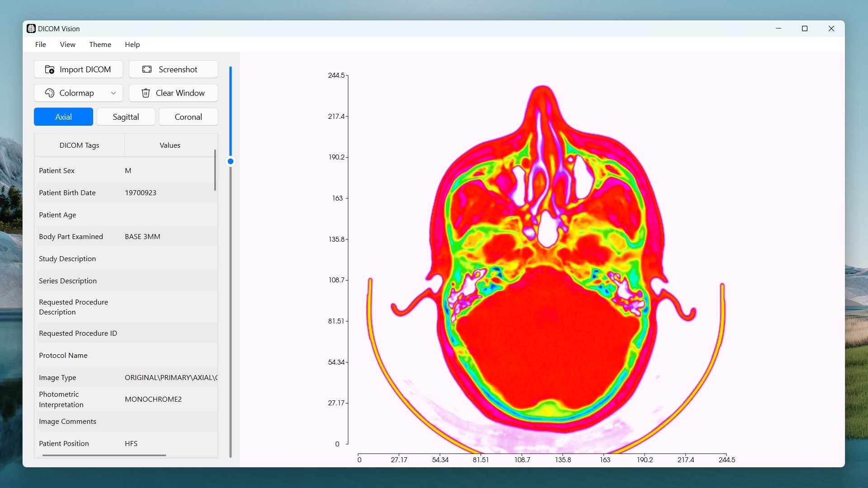
Task: Click the horizontal scrollbar under the tags table
Action: [x=104, y=455]
